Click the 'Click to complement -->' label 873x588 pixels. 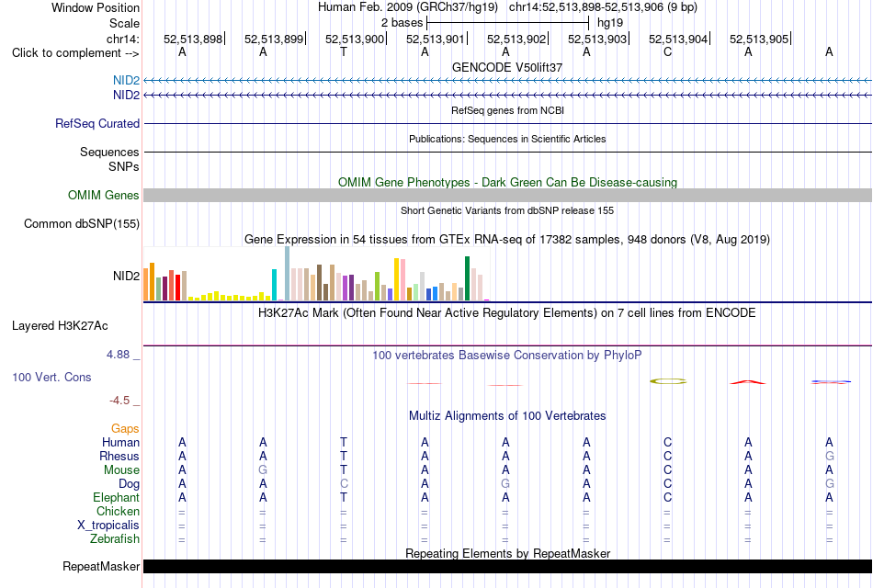75,53
